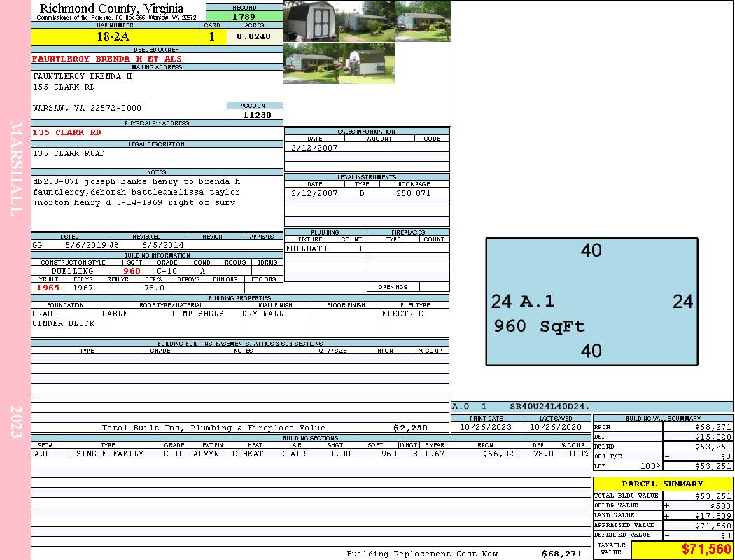Select foundation value CRAWL

coord(45,314)
